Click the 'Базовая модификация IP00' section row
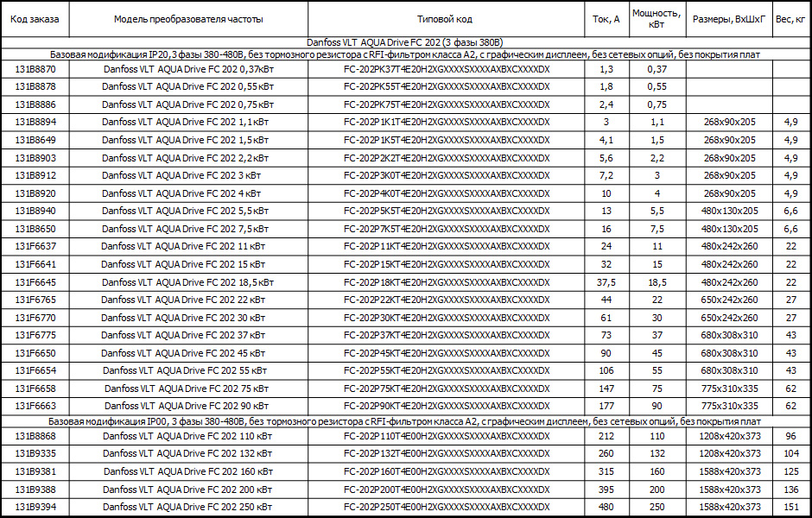The width and height of the screenshot is (812, 518). [x=405, y=421]
